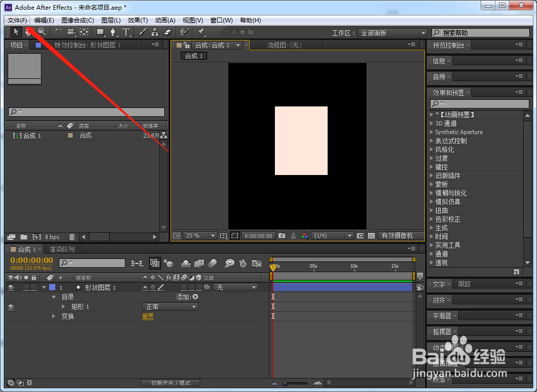Show channel options with the RGB circles icon

(304, 236)
